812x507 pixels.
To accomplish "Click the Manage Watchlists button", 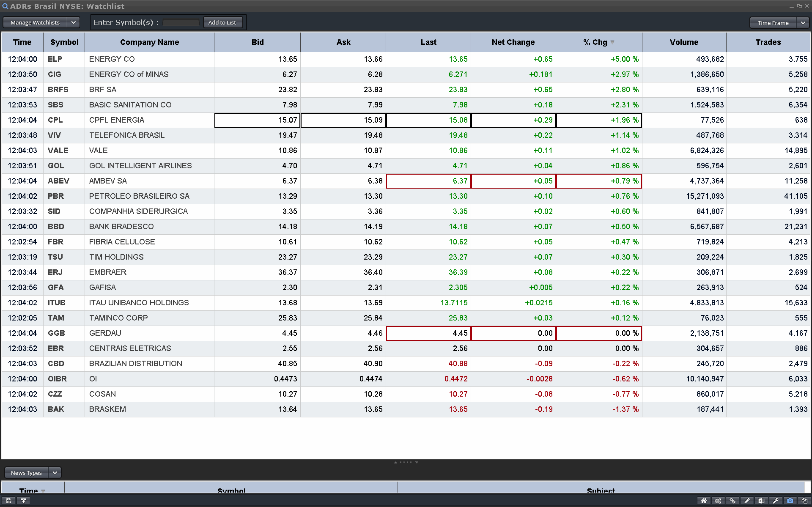I will pyautogui.click(x=35, y=22).
